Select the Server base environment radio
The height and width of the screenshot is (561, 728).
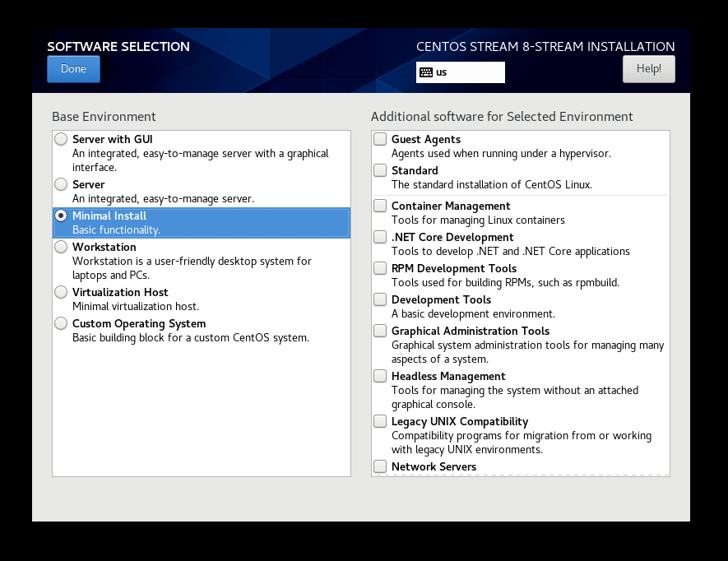(61, 184)
